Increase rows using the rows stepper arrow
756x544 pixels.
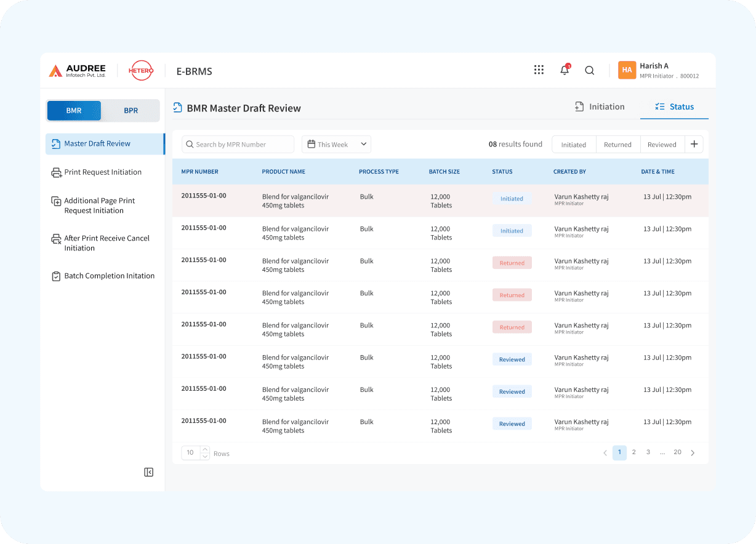coord(204,450)
